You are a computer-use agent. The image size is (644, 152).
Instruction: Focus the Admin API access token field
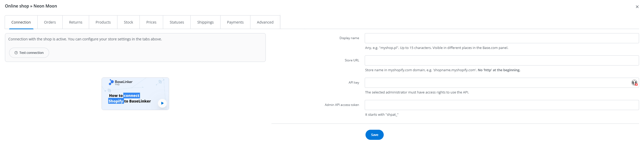tap(501, 105)
